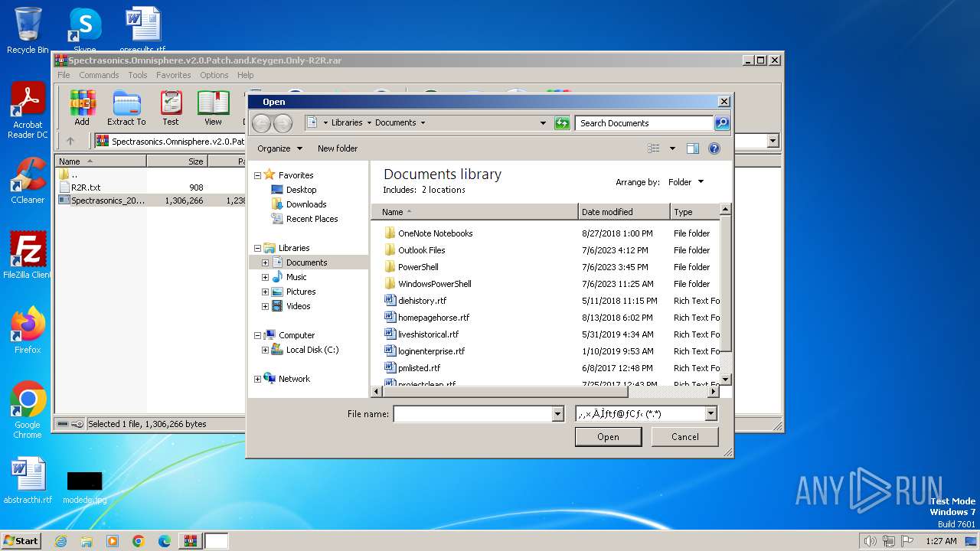Expand the Videos library node
This screenshot has height=551, width=980.
[266, 306]
